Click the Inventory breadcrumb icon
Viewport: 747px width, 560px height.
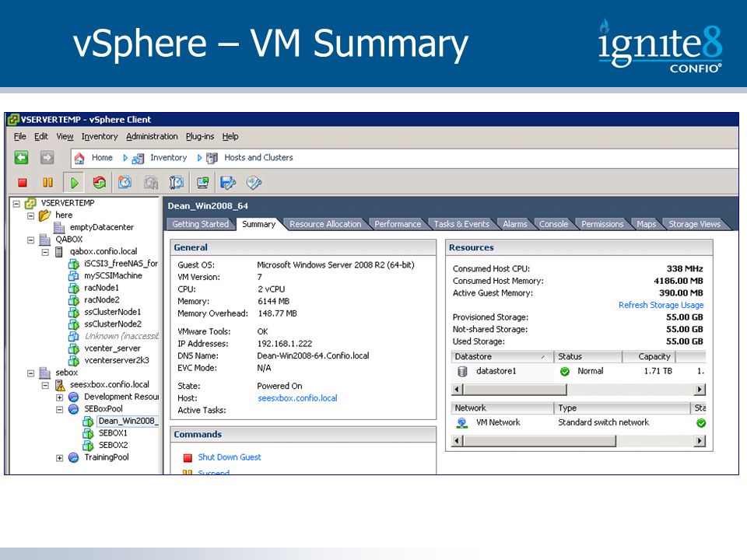[x=138, y=159]
